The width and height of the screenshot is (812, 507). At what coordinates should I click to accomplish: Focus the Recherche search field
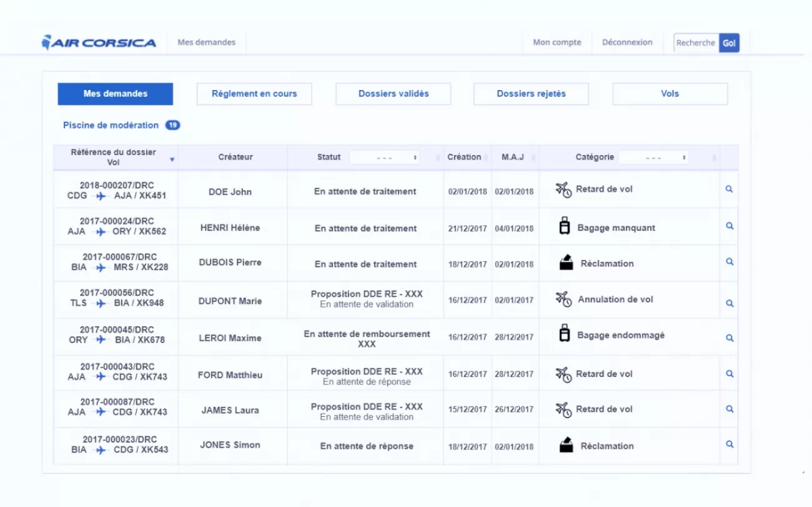click(x=696, y=43)
